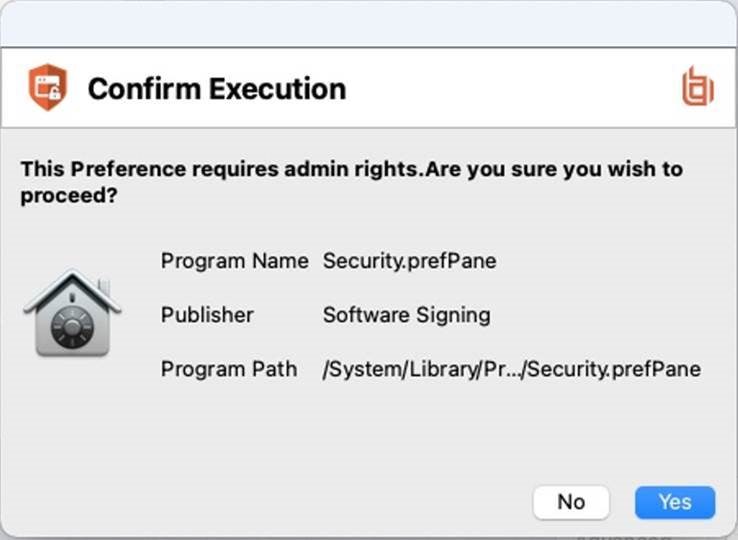The height and width of the screenshot is (540, 738).
Task: Click empty dialog area left of No button
Action: tap(300, 502)
